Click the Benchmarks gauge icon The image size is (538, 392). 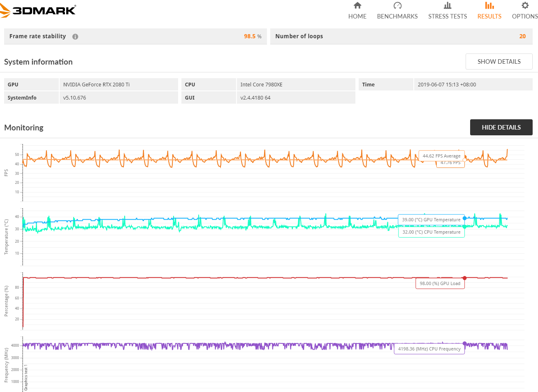click(397, 5)
